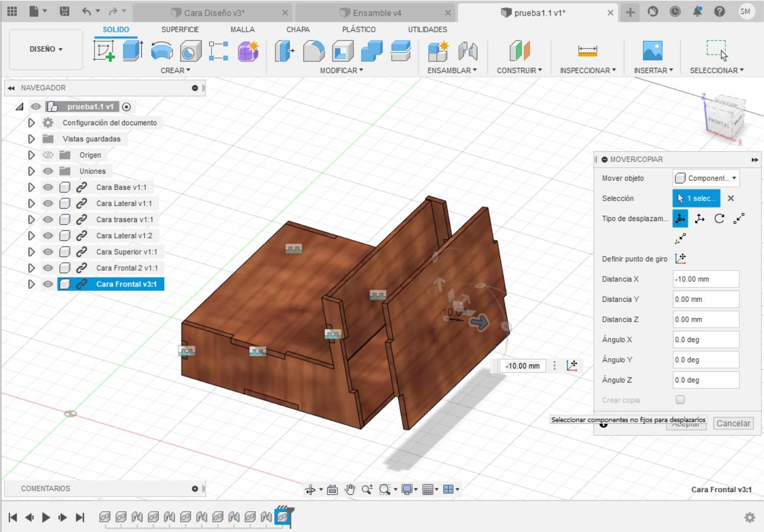Hide the Cara Lateral v1:1 component
Viewport: 764px width, 532px height.
(48, 203)
